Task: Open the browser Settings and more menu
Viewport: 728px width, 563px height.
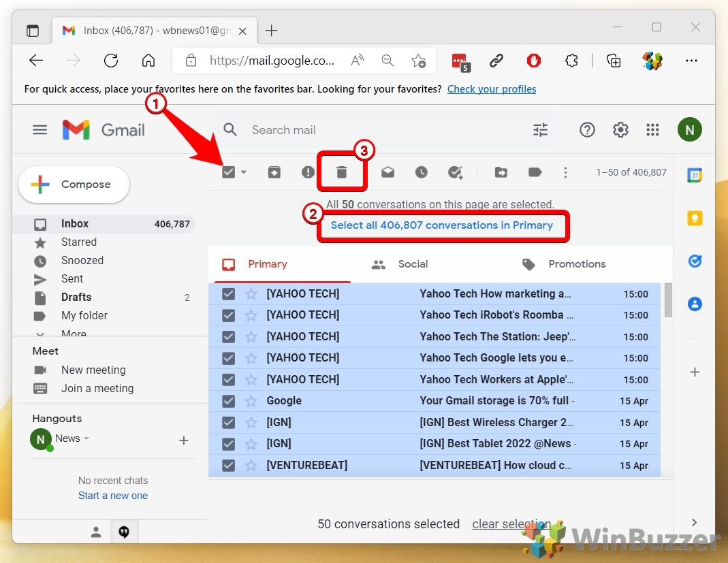Action: [691, 61]
